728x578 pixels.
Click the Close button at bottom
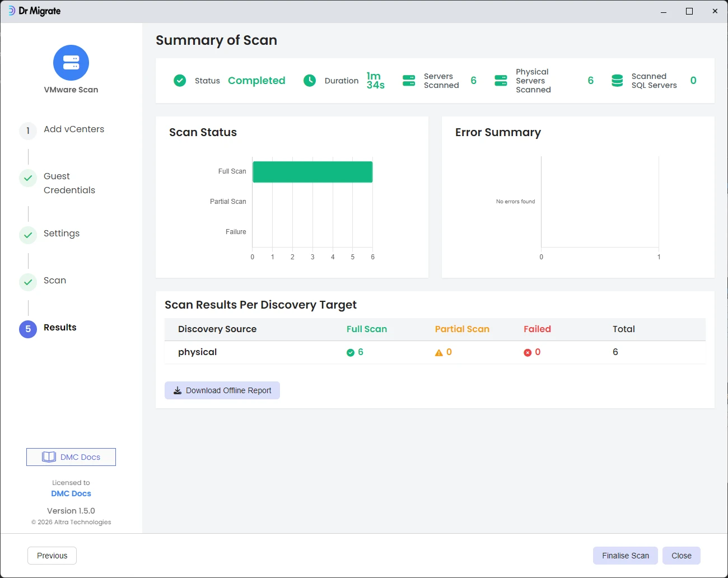pyautogui.click(x=682, y=556)
